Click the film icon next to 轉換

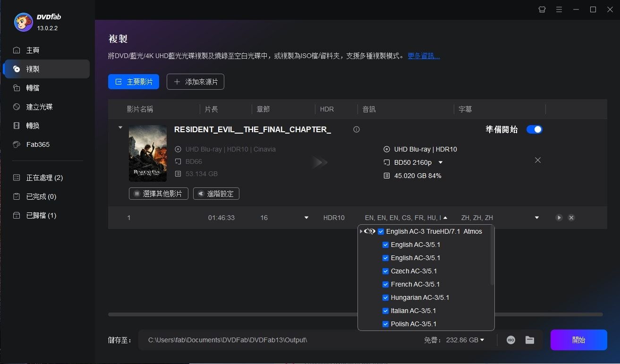(17, 126)
